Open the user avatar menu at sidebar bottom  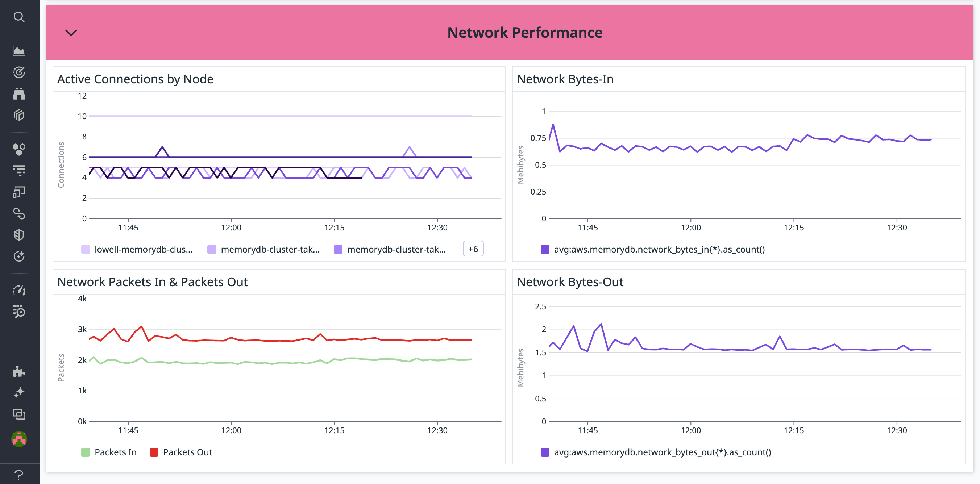coord(20,440)
